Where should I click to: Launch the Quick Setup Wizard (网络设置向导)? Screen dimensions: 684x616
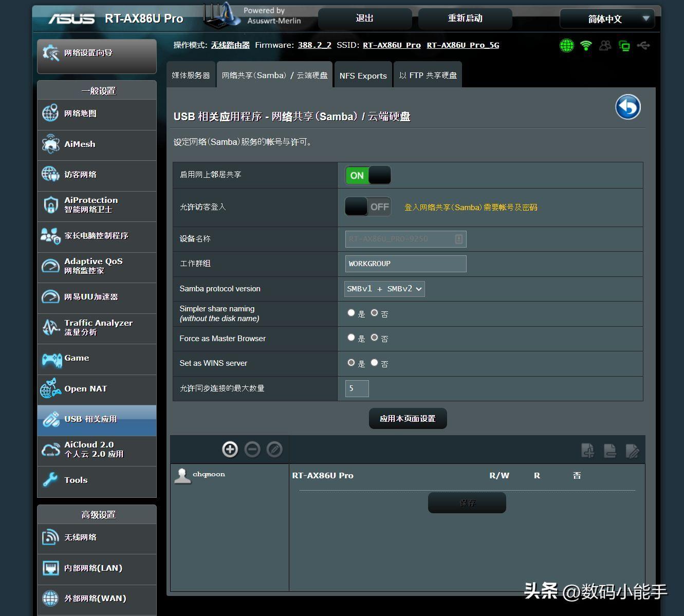coord(97,55)
